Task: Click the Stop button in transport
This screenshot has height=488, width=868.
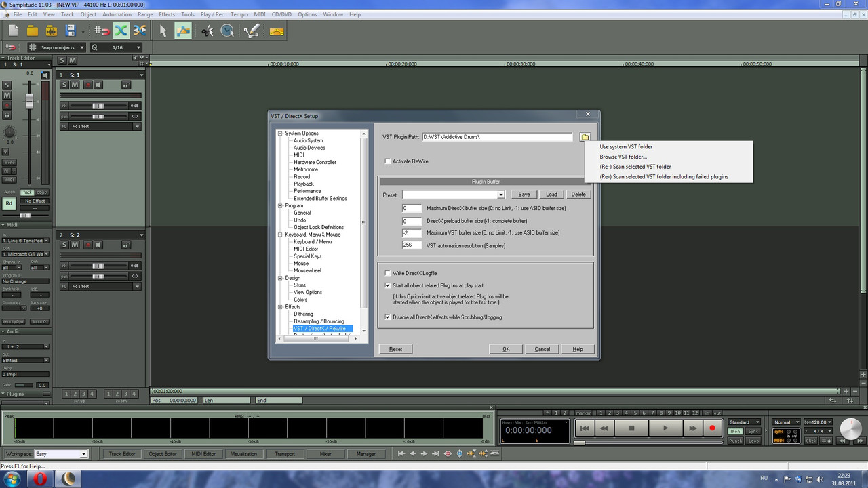Action: click(x=632, y=428)
